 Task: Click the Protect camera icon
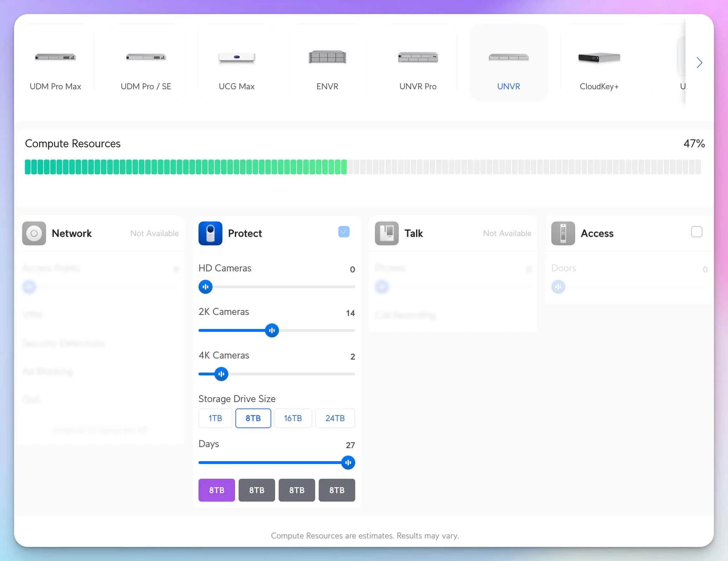[x=210, y=233]
